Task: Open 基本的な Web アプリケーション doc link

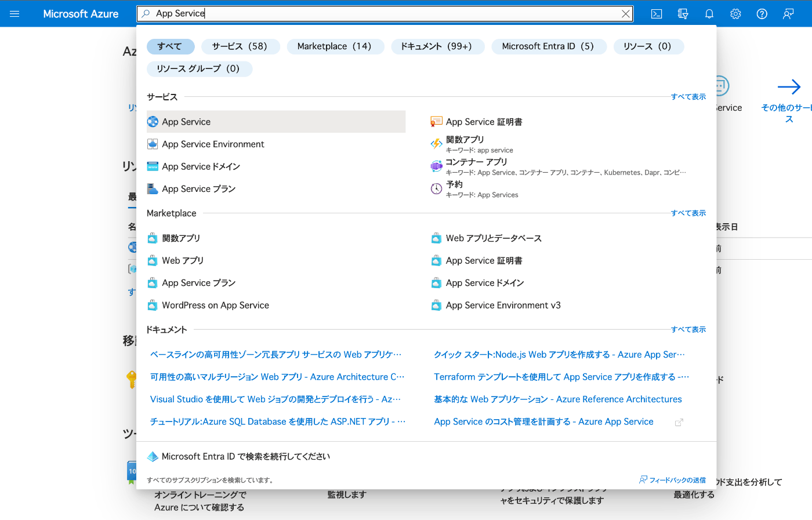Action: click(x=558, y=399)
